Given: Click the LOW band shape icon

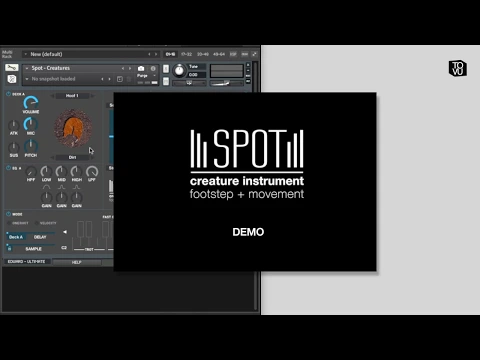Looking at the screenshot, I should pyautogui.click(x=46, y=187).
